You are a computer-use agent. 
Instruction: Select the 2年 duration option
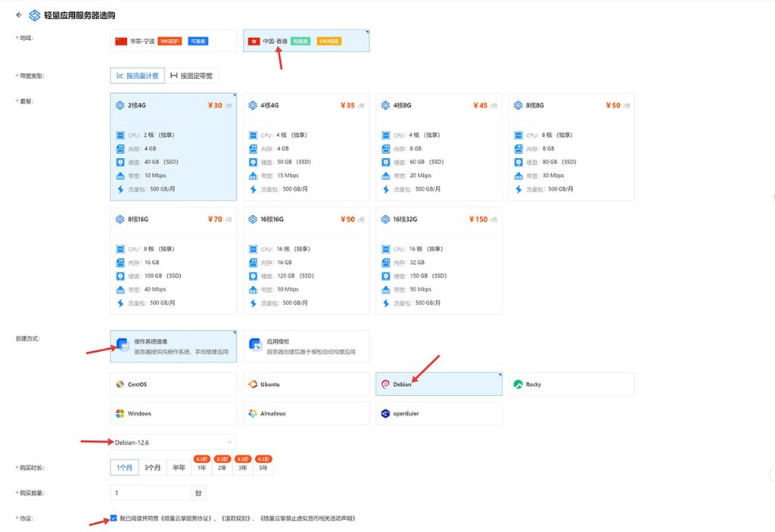pyautogui.click(x=223, y=468)
